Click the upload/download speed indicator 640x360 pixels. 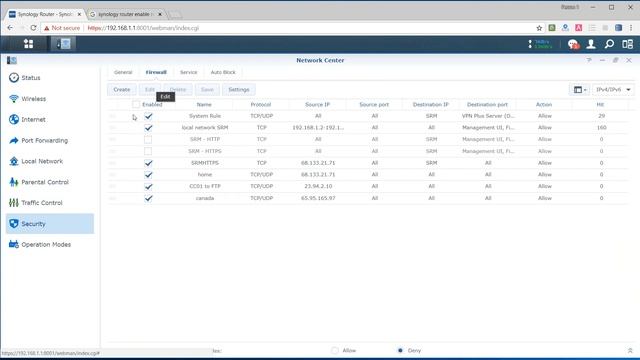(x=540, y=44)
